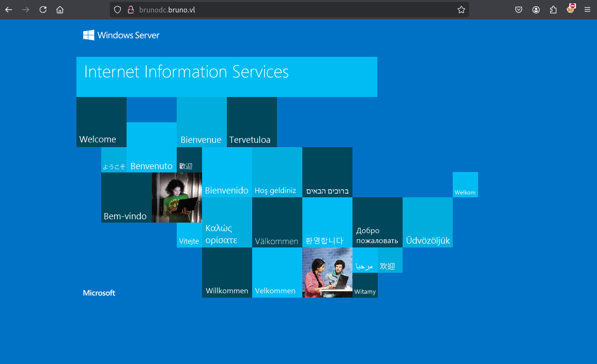Screen dimensions: 597x364
Task: Click the مرحبا tile
Action: [x=365, y=260]
